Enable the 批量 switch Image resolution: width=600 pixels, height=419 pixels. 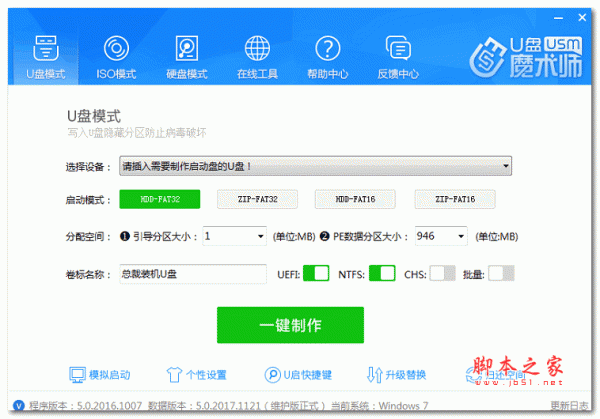[x=501, y=274]
